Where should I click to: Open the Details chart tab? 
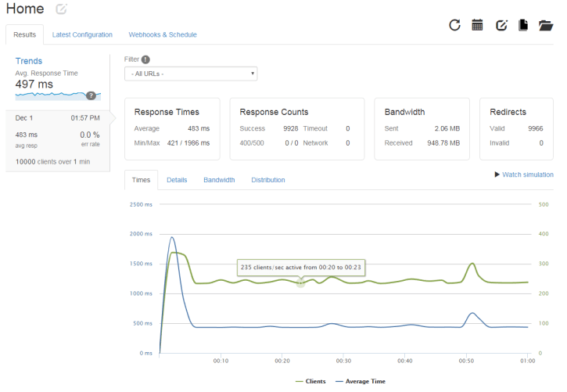coord(177,180)
